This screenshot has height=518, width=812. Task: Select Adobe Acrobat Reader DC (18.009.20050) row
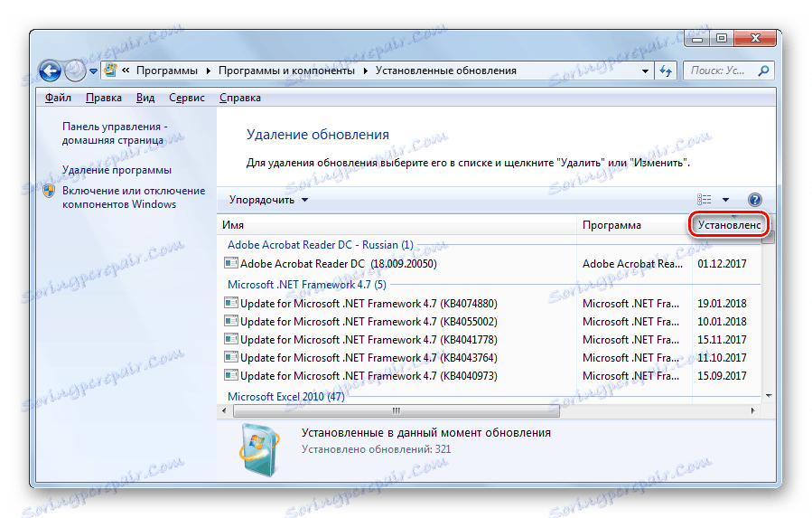click(490, 263)
